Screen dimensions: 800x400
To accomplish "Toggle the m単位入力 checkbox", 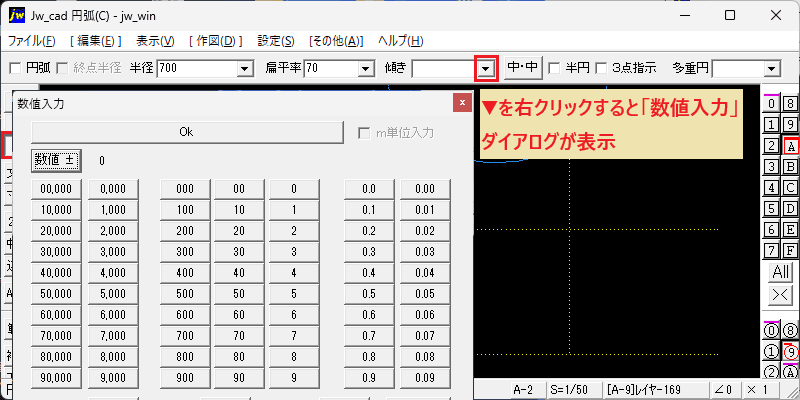I will (364, 133).
